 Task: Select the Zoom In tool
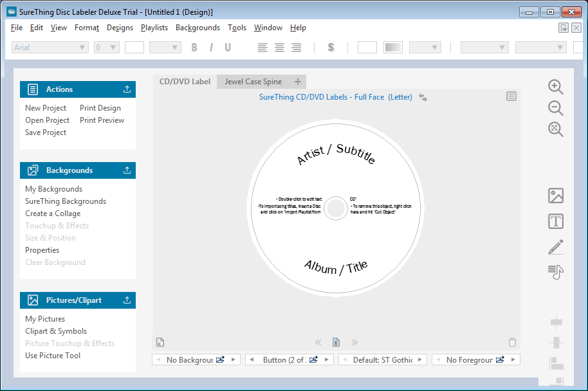point(555,87)
